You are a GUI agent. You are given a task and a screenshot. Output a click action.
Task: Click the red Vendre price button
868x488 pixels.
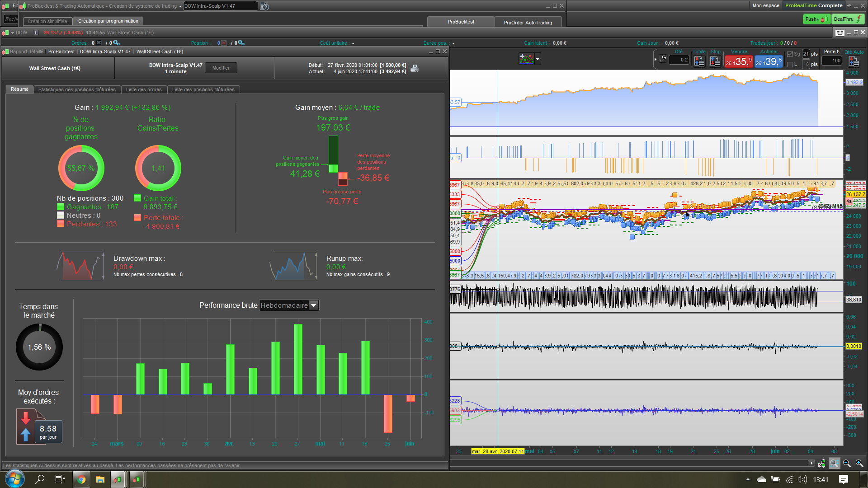(x=738, y=61)
